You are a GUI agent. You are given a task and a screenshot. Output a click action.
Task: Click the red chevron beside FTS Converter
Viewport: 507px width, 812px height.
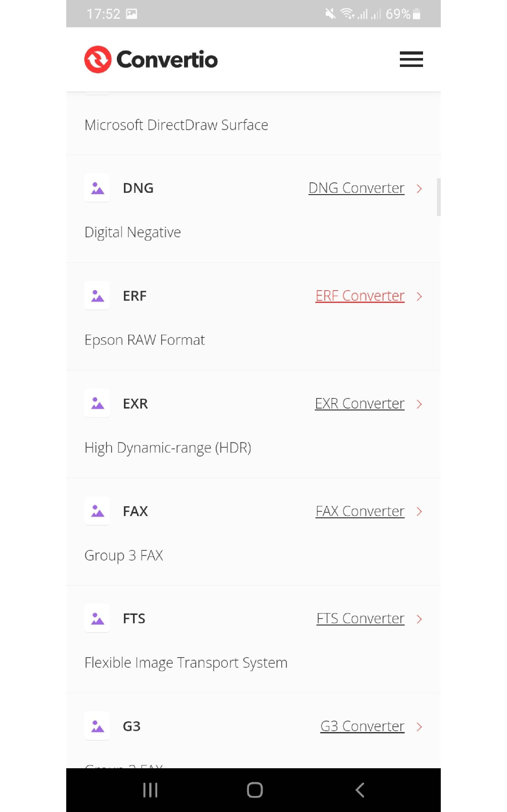pyautogui.click(x=419, y=619)
